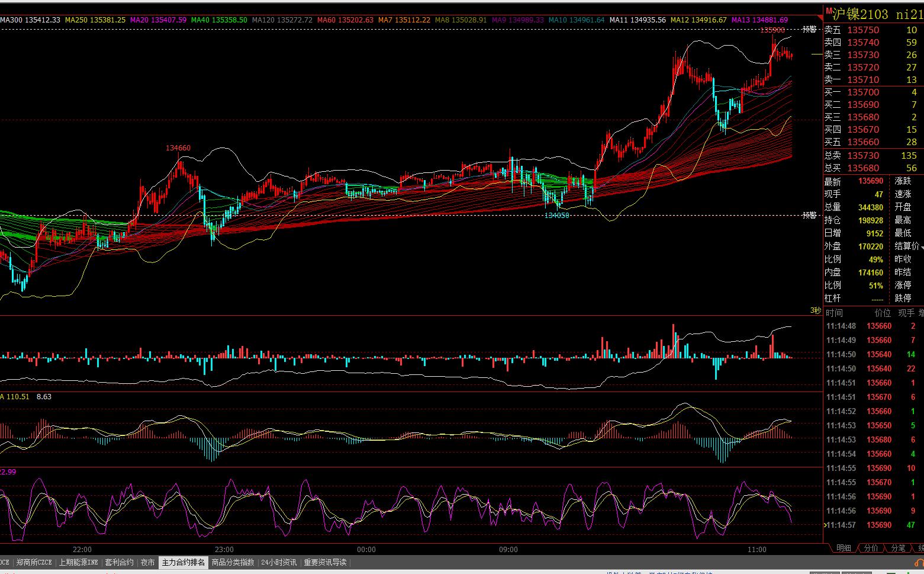Screen dimensions: 924x574
Task: Open the 24小时资讯 tab
Action: (279, 562)
